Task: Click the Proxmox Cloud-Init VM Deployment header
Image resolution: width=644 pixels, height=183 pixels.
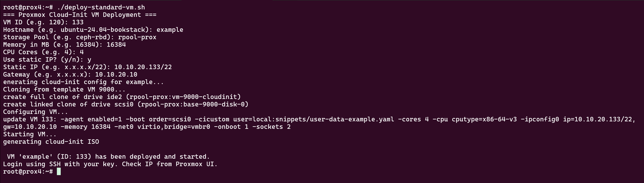Action: click(79, 15)
